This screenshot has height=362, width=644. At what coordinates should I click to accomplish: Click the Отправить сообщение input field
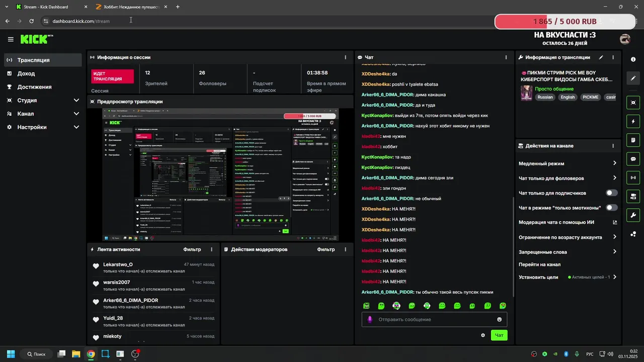(434, 319)
